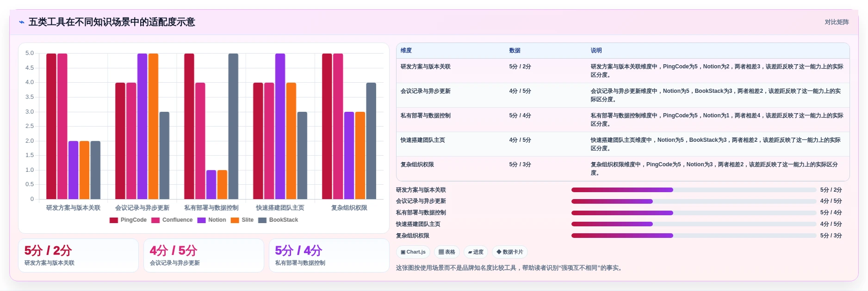Click the progress bar for 研发方案与版本关联
Viewport: 868px width, 291px height.
tap(694, 190)
